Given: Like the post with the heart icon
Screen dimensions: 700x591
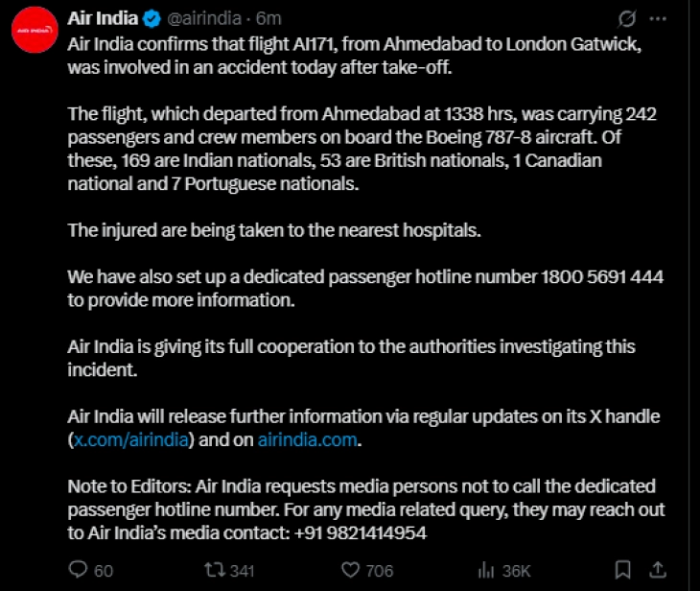Looking at the screenshot, I should click(349, 570).
